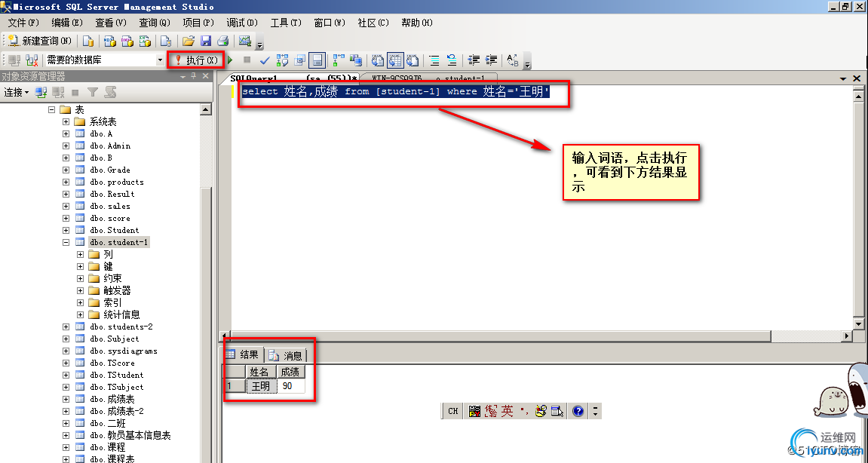The image size is (868, 463).
Task: Switch output to Results to Text
Action: (378, 60)
